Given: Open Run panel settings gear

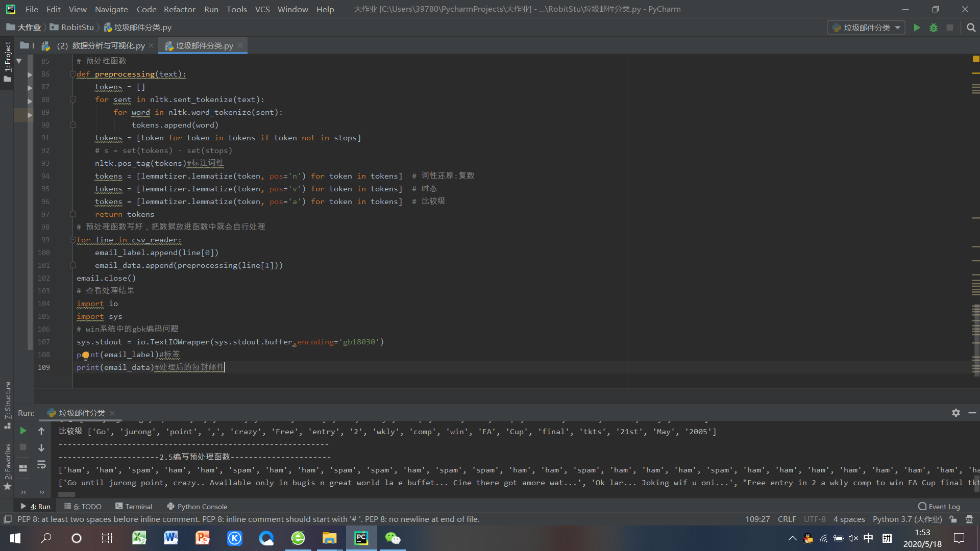Looking at the screenshot, I should coord(956,413).
